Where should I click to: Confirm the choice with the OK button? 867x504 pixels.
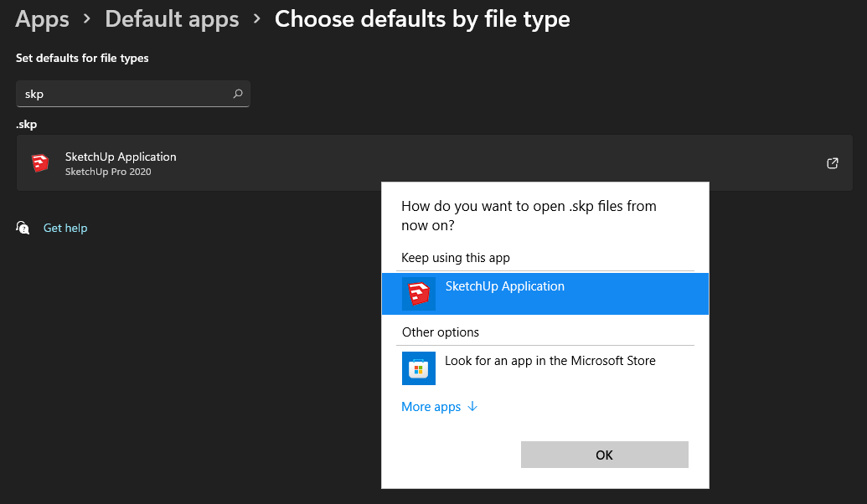pyautogui.click(x=604, y=455)
